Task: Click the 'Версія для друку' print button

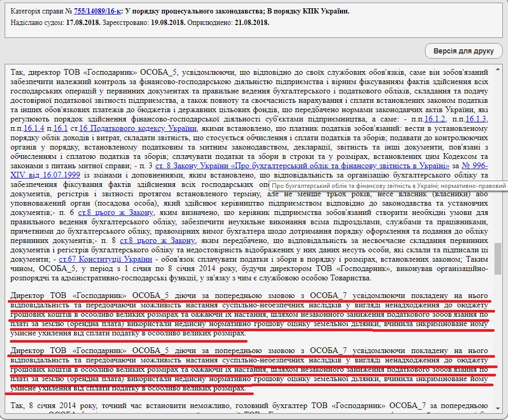Action: [463, 51]
